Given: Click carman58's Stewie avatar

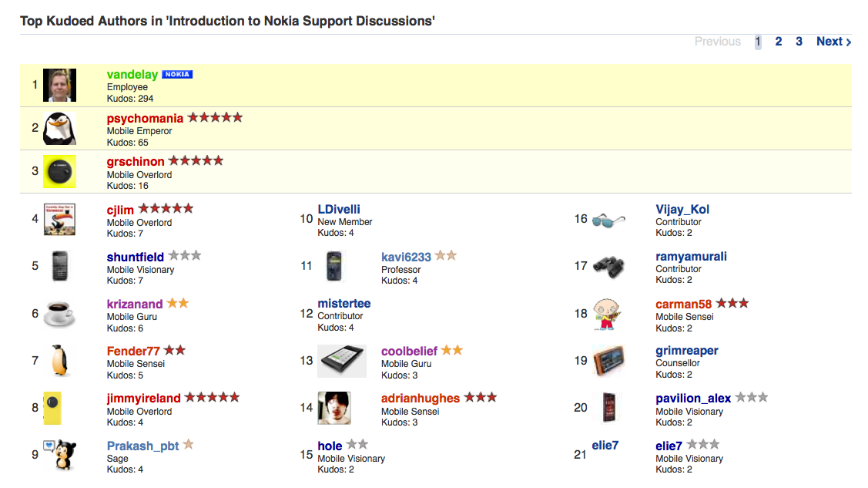Looking at the screenshot, I should click(608, 314).
